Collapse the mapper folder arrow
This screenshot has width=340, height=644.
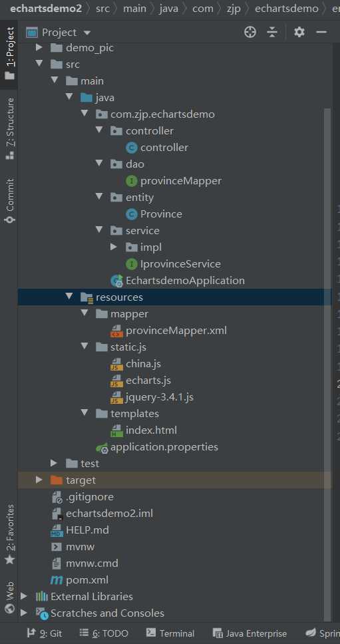coord(85,313)
